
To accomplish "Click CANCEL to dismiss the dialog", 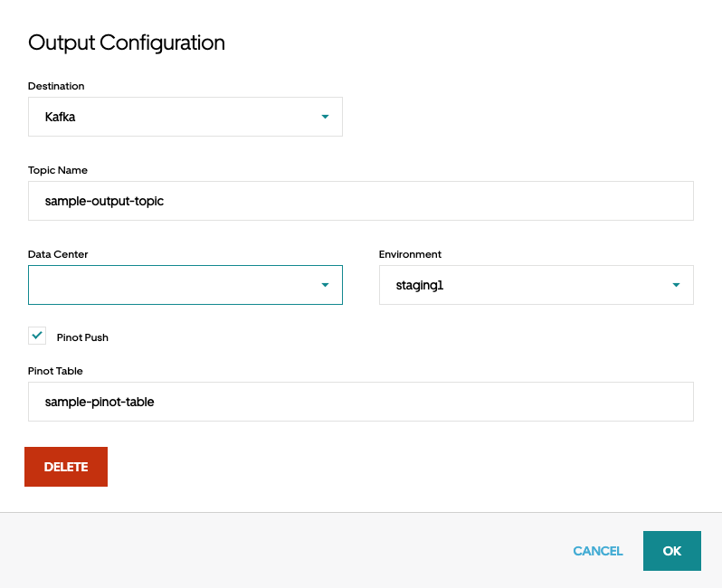I will [597, 551].
